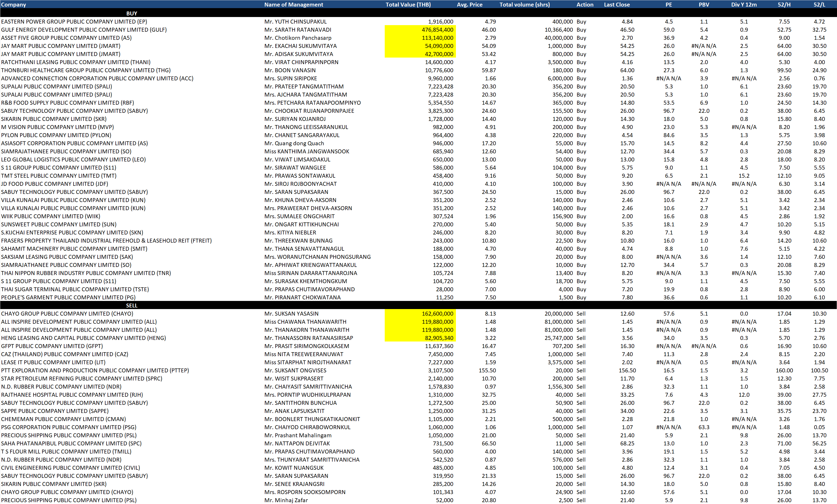Select Thai Nippon Rubber (TNR) cell
The width and height of the screenshot is (837, 504).
tap(86, 273)
